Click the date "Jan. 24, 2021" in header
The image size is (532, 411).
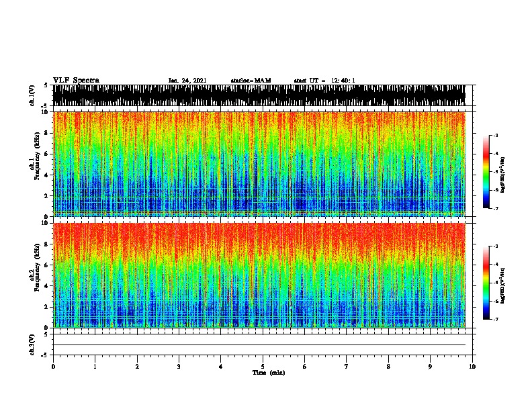(x=187, y=81)
